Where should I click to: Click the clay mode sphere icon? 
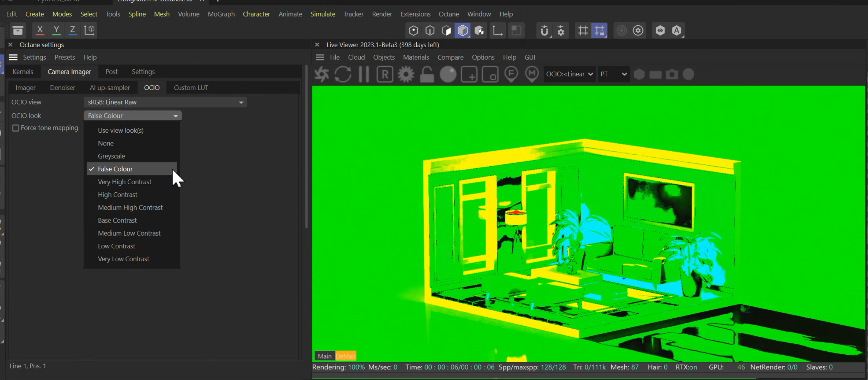click(448, 74)
